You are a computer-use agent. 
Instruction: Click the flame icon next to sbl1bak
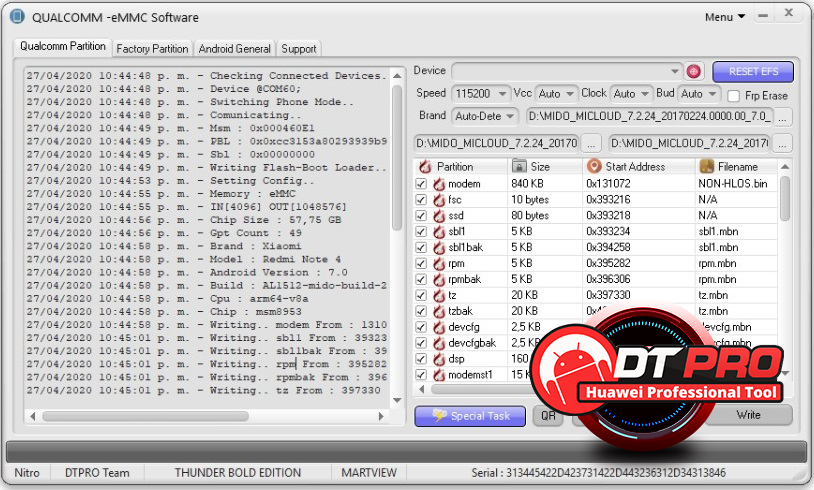click(x=439, y=248)
